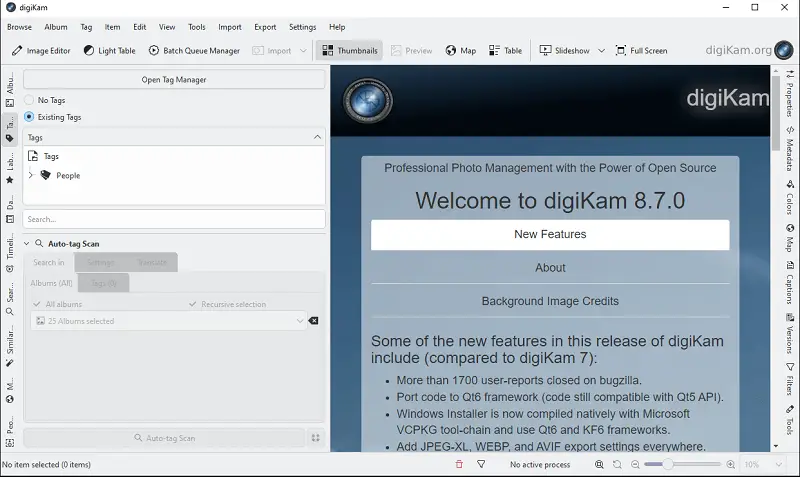
Task: Open Batch Queue Manager
Action: (x=195, y=51)
